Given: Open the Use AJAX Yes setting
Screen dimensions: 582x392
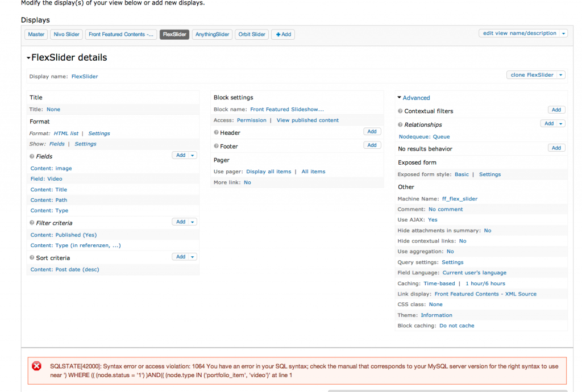Looking at the screenshot, I should click(433, 220).
